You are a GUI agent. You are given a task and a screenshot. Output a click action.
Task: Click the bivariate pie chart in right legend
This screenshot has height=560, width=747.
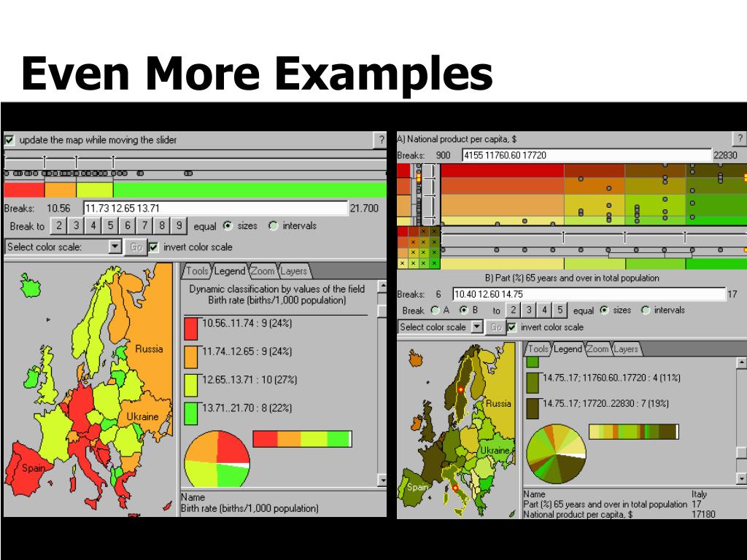point(556,454)
